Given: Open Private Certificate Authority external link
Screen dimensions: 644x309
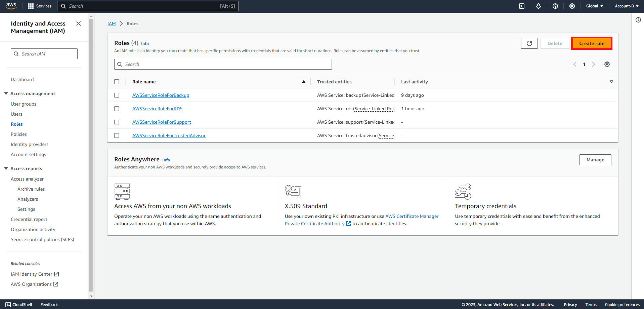Looking at the screenshot, I should (318, 224).
